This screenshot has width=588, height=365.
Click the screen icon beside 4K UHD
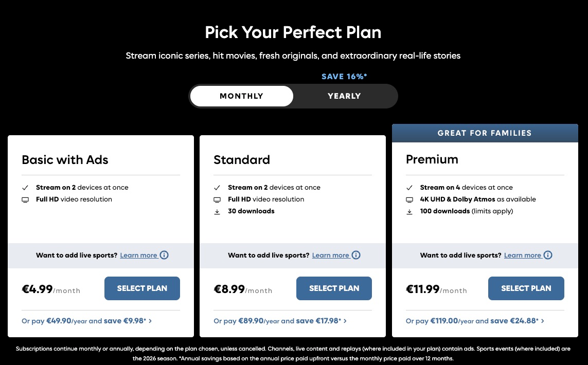(409, 199)
